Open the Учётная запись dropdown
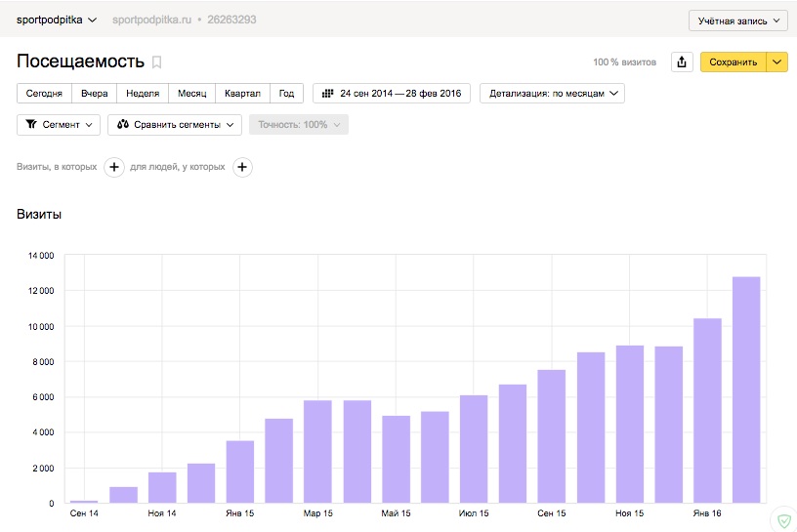This screenshot has height=532, width=797. pos(738,20)
